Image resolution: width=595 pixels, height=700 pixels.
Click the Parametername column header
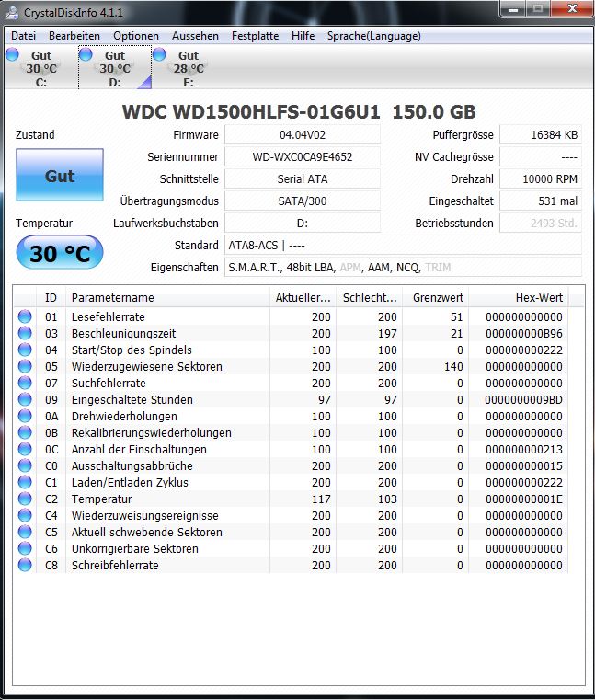tap(167, 297)
